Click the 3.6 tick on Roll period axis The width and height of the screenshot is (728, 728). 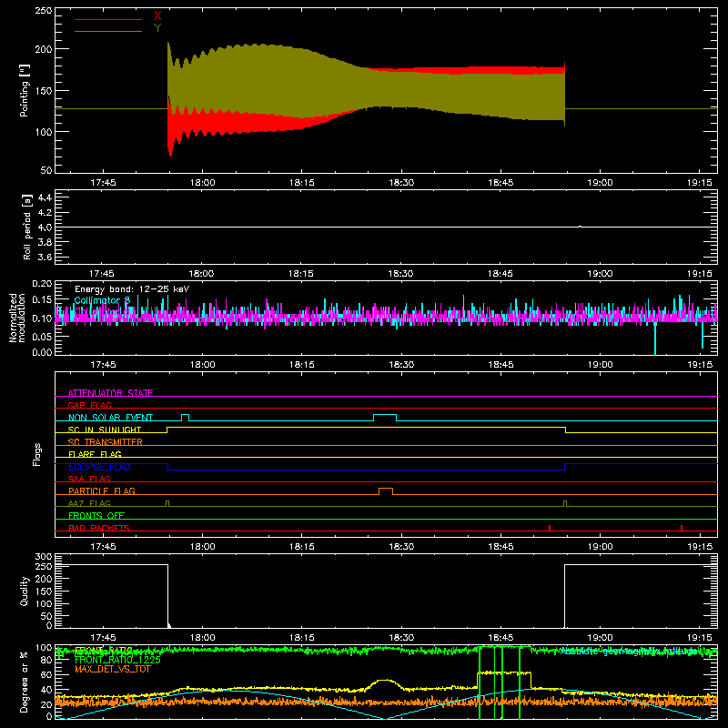point(45,257)
